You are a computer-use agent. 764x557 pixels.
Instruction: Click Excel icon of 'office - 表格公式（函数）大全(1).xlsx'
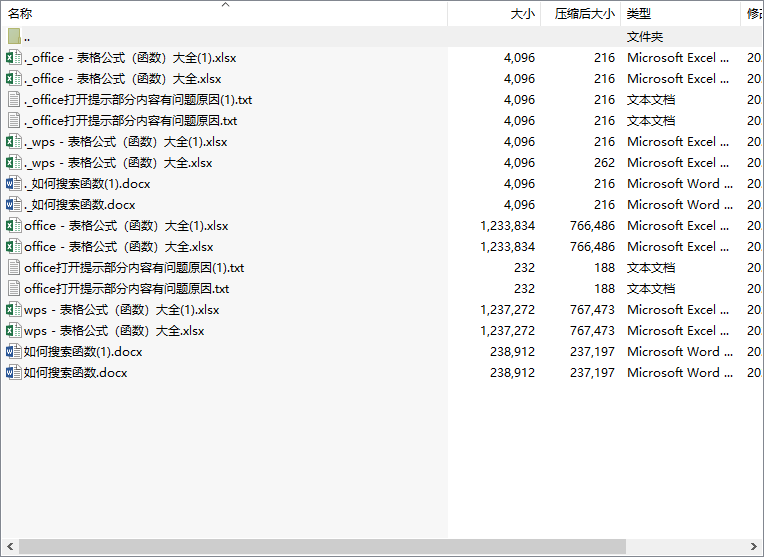(14, 225)
